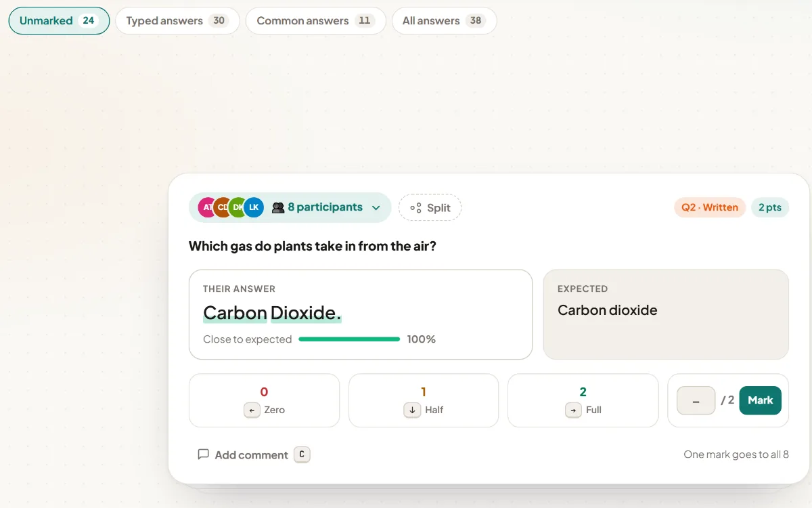Viewport: 812px width, 508px height.
Task: Click the CD participant avatar
Action: tap(223, 208)
